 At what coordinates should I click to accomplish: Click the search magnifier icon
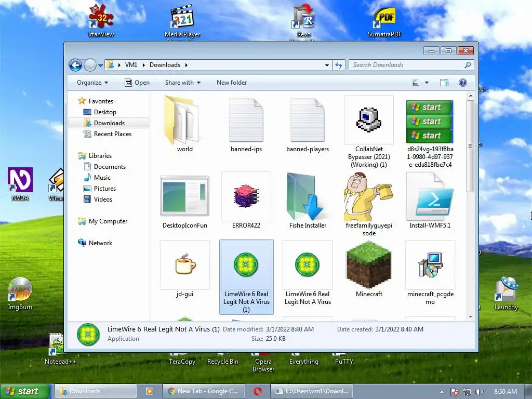[468, 65]
